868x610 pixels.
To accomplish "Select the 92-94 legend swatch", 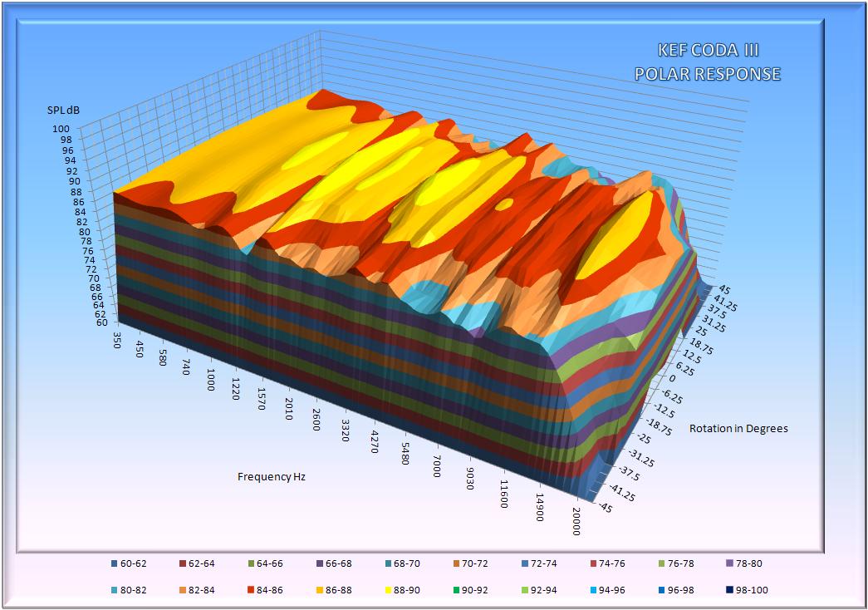I will click(525, 590).
